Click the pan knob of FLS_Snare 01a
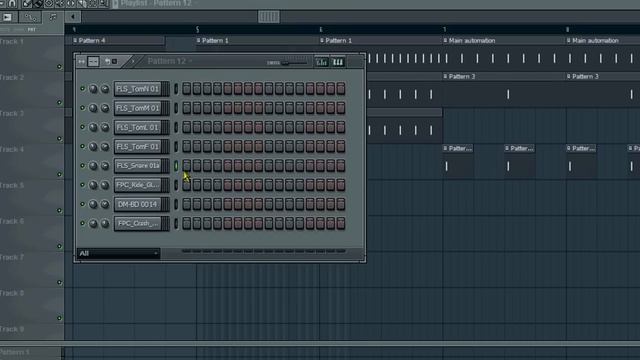Image resolution: width=640 pixels, height=360 pixels. (93, 165)
